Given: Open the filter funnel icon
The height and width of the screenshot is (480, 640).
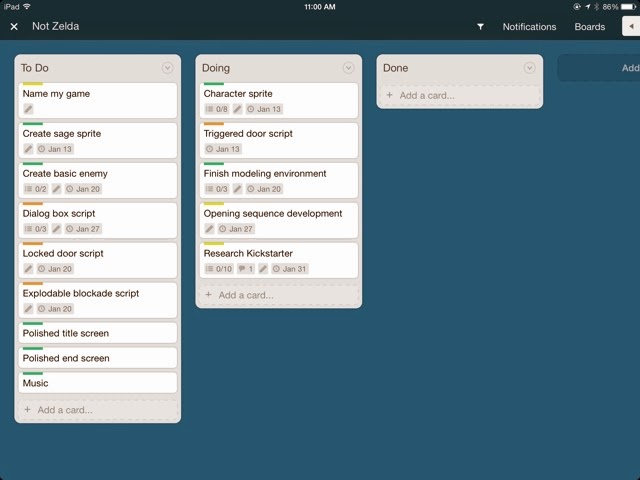Looking at the screenshot, I should point(480,27).
